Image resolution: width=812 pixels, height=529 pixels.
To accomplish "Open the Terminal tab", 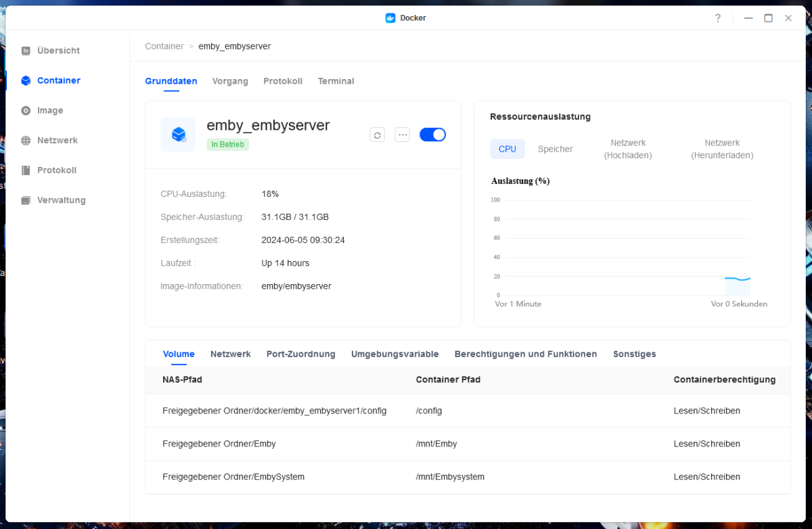I will 336,81.
